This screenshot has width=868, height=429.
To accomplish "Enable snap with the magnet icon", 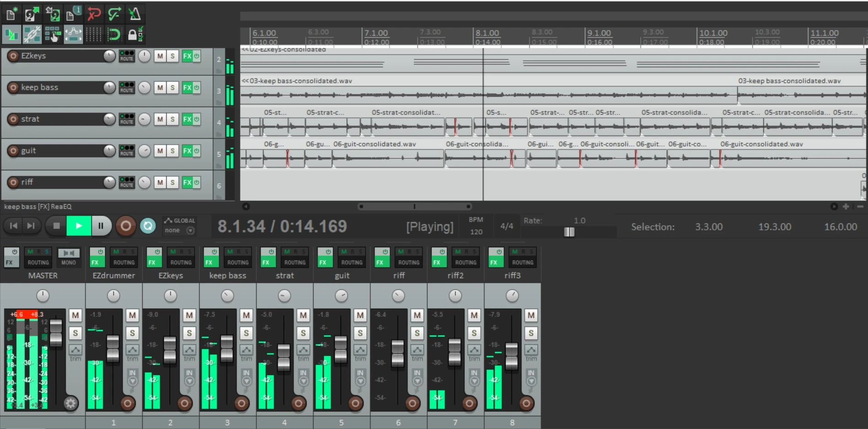I will [114, 34].
